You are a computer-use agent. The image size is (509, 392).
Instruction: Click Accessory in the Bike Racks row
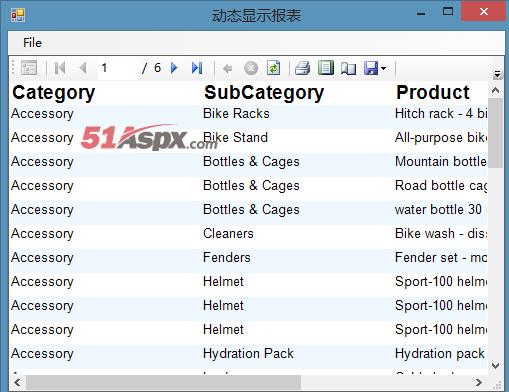42,114
